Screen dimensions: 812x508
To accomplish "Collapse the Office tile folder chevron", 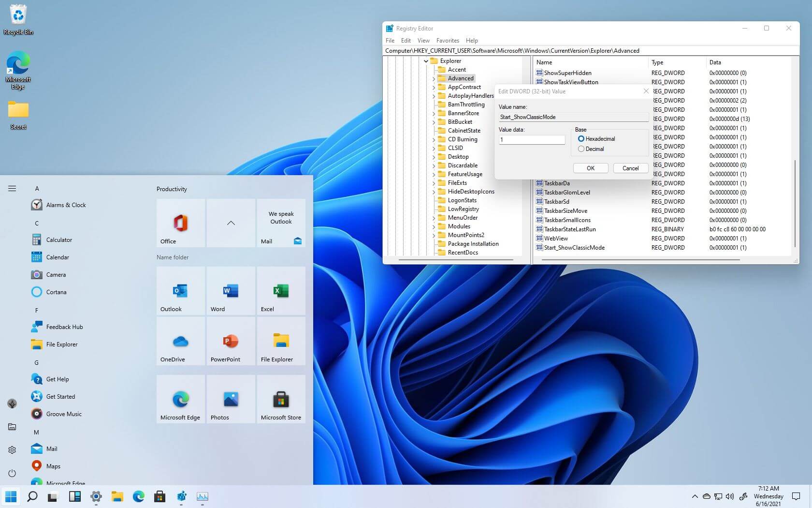I will click(x=231, y=223).
